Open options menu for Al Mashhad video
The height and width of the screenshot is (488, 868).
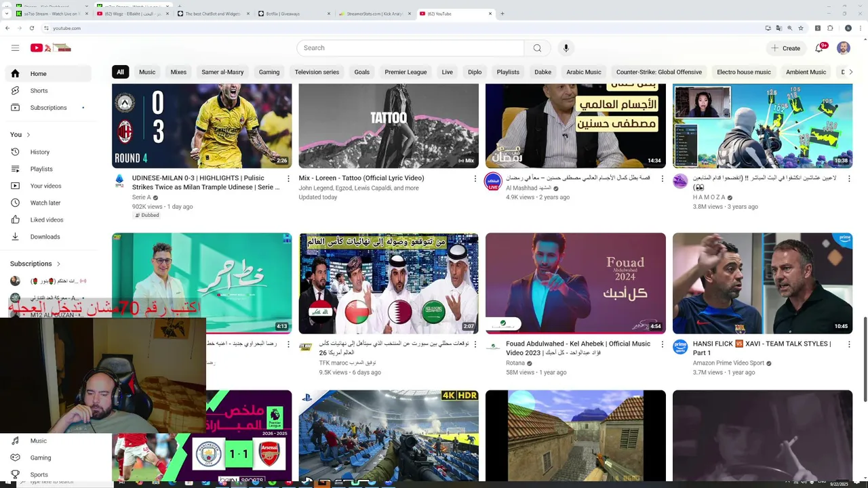663,179
